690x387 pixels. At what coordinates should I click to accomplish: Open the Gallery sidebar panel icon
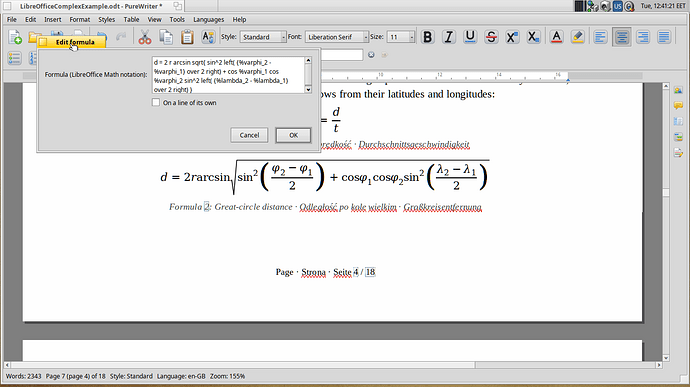point(678,90)
